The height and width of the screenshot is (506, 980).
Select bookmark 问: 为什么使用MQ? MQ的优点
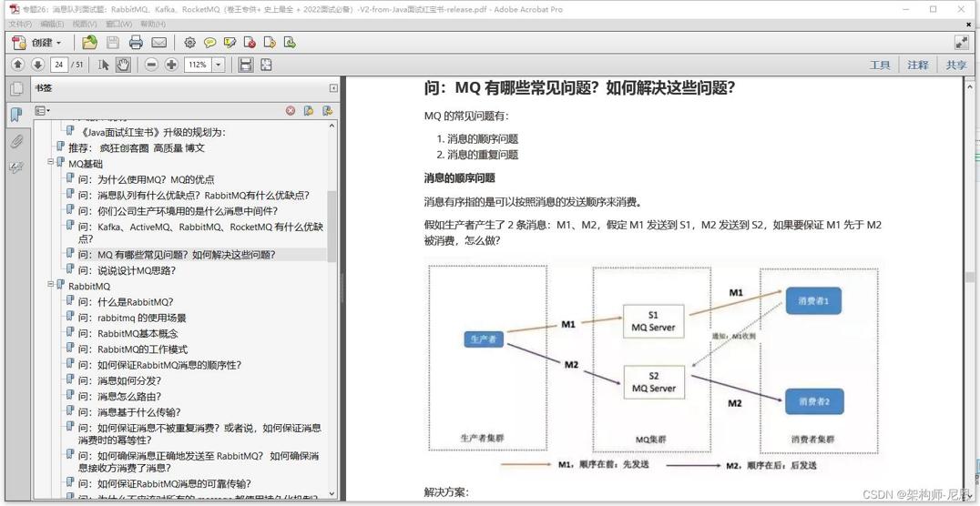[x=147, y=179]
